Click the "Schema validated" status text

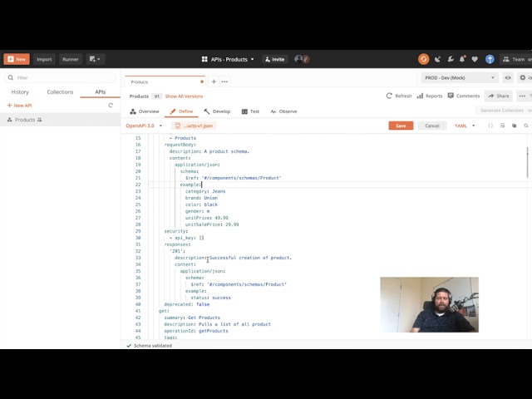(x=153, y=346)
